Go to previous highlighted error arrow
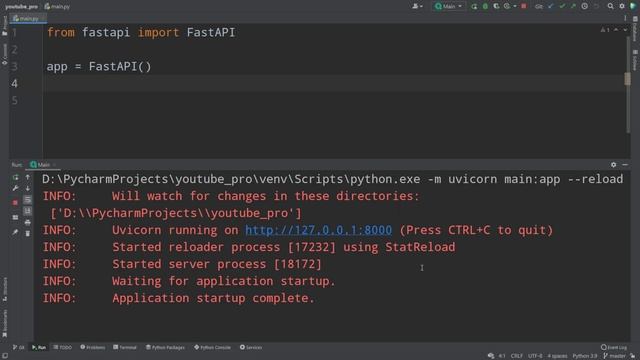 pos(616,30)
